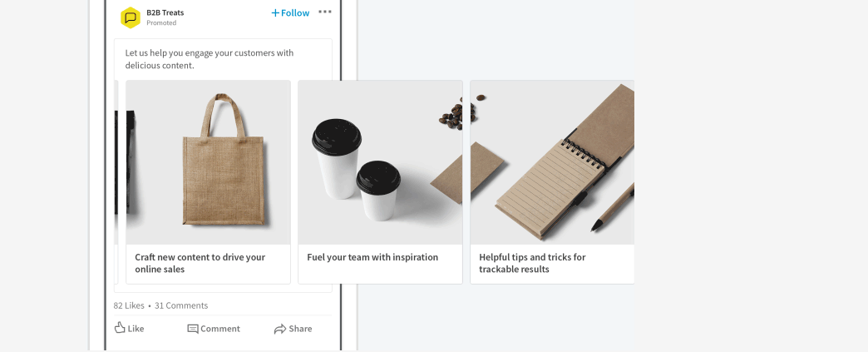Open the three-dot post options menu
The width and height of the screenshot is (868, 352).
pos(325,12)
